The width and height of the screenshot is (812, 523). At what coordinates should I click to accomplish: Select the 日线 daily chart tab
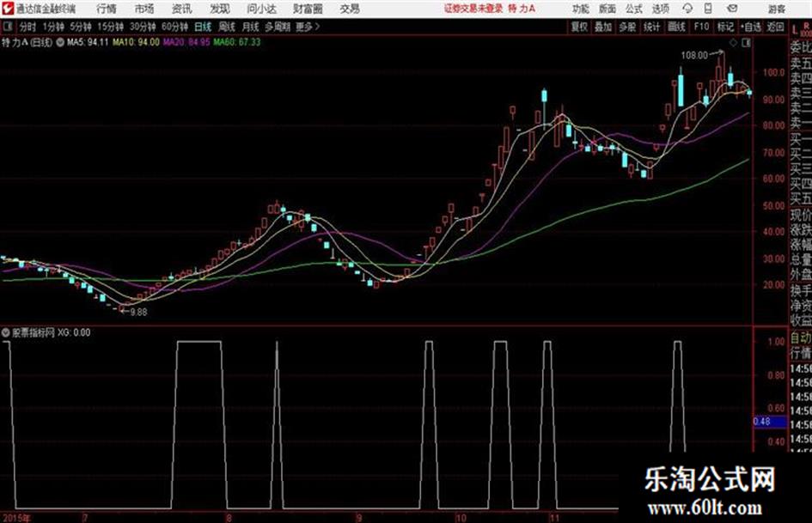coord(203,27)
